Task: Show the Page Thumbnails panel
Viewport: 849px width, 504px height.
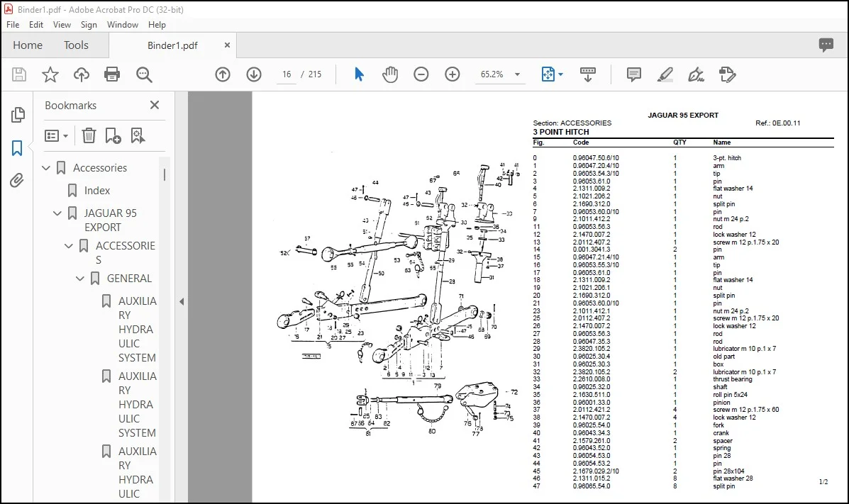Action: pos(17,114)
